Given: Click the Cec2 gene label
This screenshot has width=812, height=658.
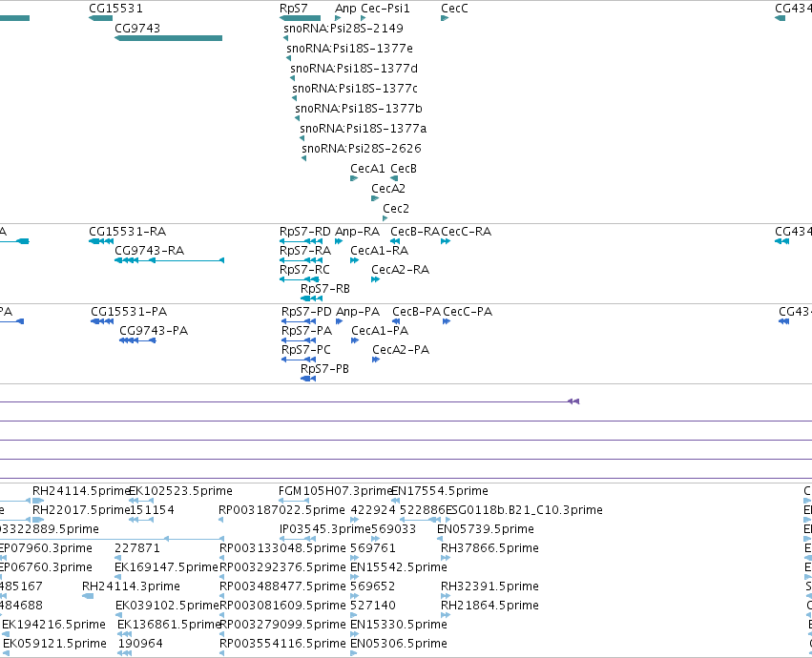Looking at the screenshot, I should 396,209.
